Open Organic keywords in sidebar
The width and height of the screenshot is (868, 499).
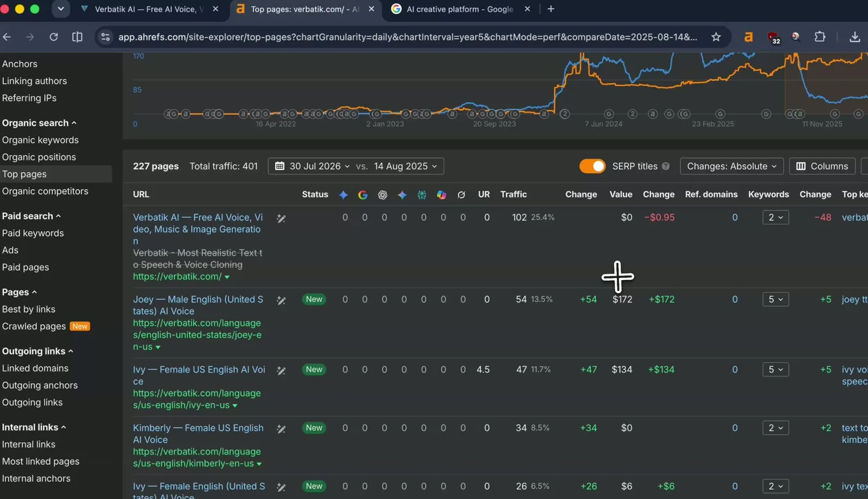pos(40,140)
